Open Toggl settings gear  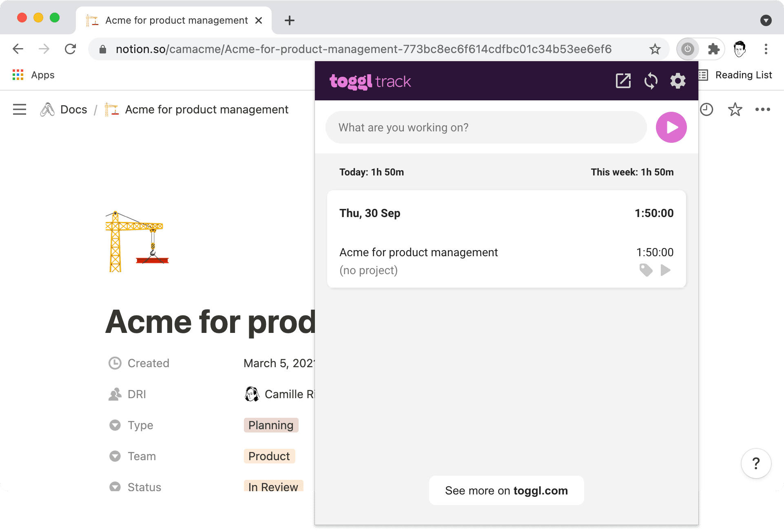click(678, 81)
